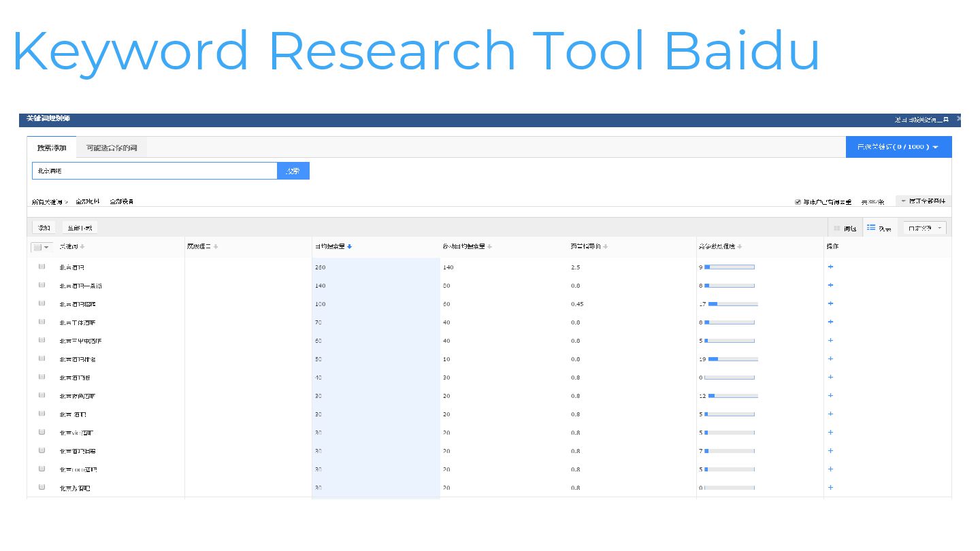Image resolution: width=980 pixels, height=551 pixels.
Task: Sort by keyword column using its arrow icon
Action: coord(83,246)
